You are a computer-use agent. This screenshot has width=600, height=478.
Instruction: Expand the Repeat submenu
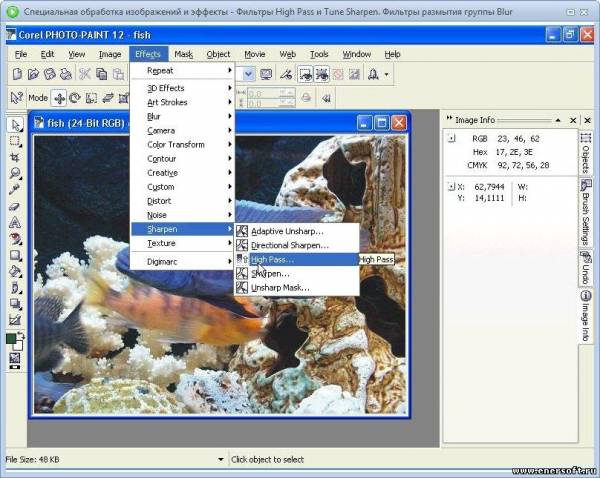click(182, 70)
